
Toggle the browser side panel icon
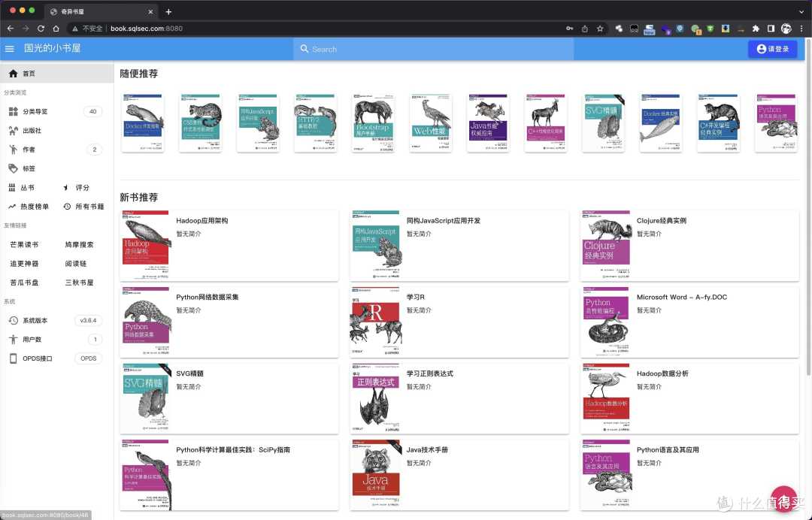tap(771, 29)
